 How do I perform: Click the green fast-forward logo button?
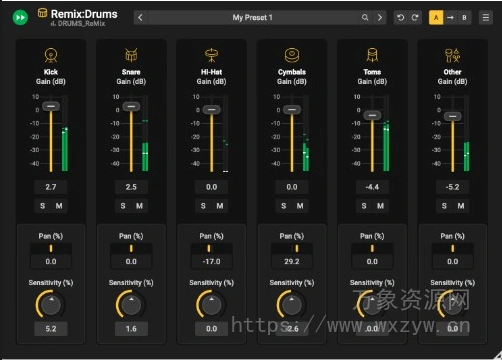20,17
